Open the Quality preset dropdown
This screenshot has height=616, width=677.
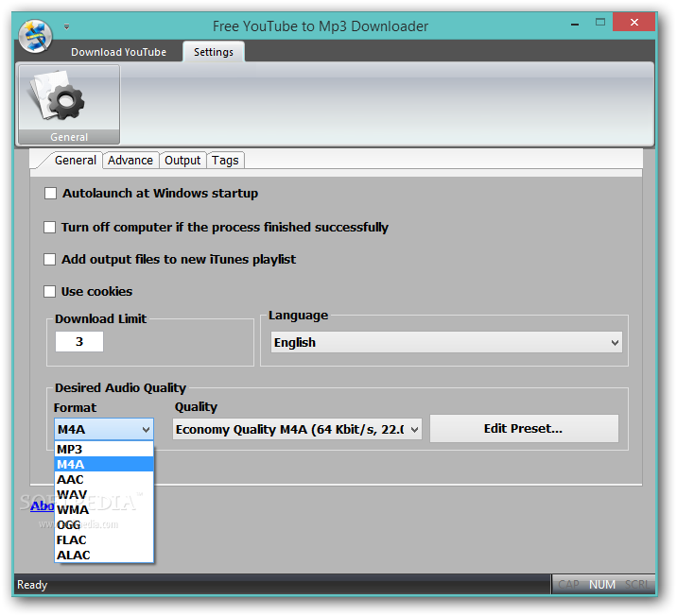click(x=297, y=430)
